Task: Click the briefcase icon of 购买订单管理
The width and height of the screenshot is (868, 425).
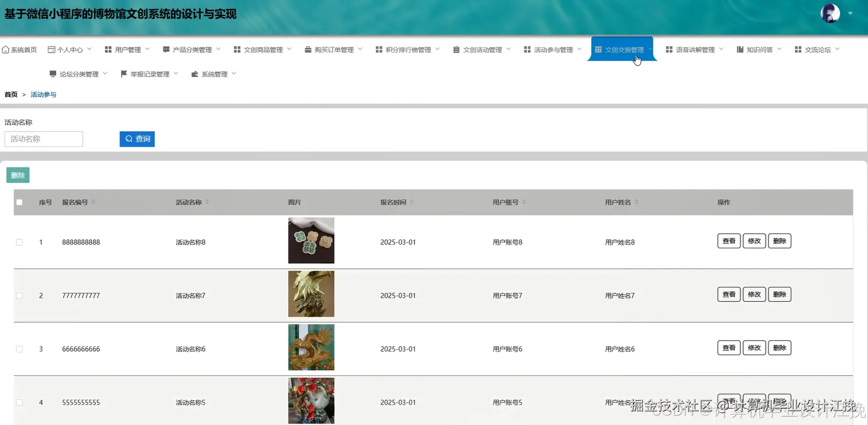Action: click(308, 50)
